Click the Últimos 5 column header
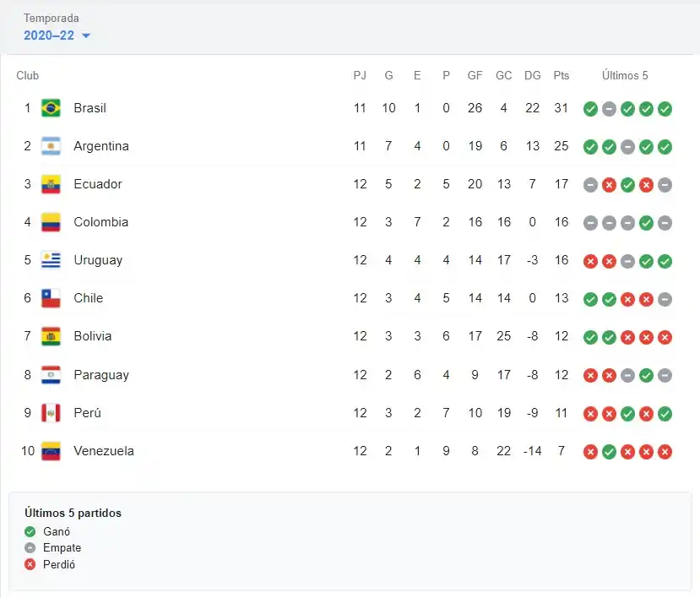Screen dimensions: 700x598 (x=625, y=75)
